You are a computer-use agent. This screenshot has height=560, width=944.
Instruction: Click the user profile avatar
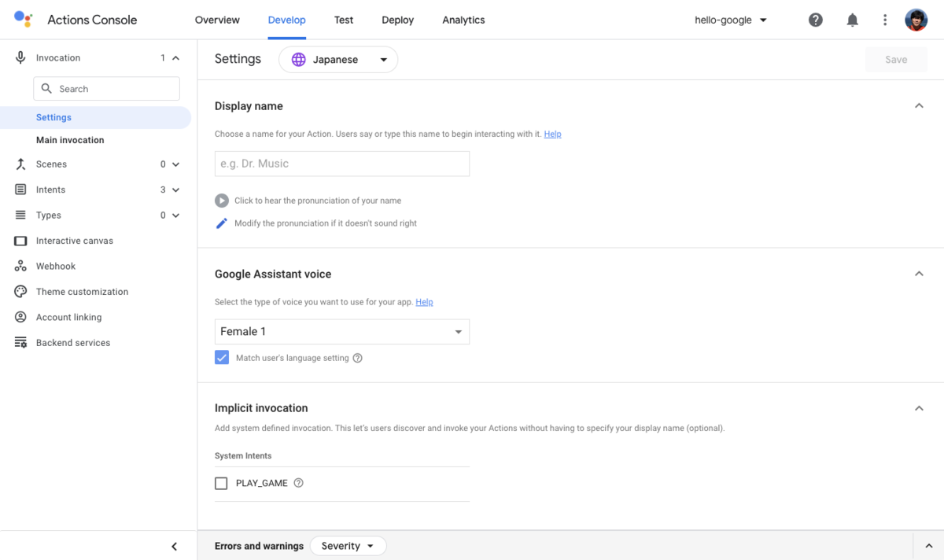(916, 20)
